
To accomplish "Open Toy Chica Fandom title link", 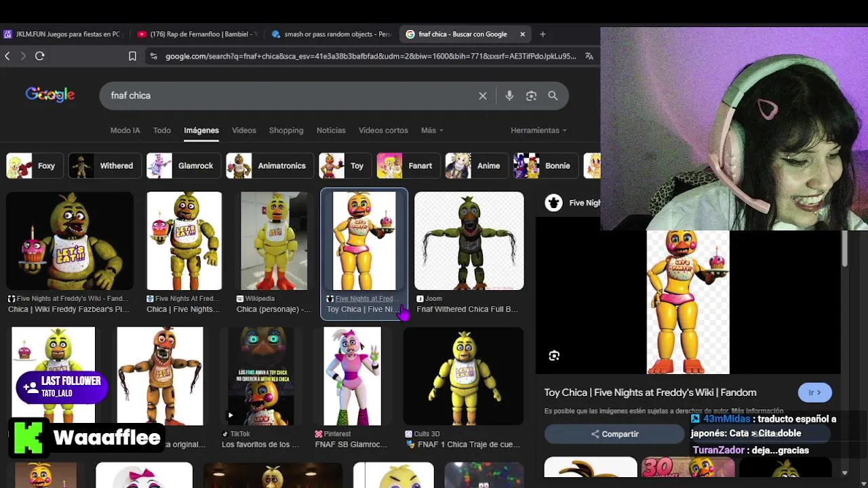I will (x=650, y=392).
